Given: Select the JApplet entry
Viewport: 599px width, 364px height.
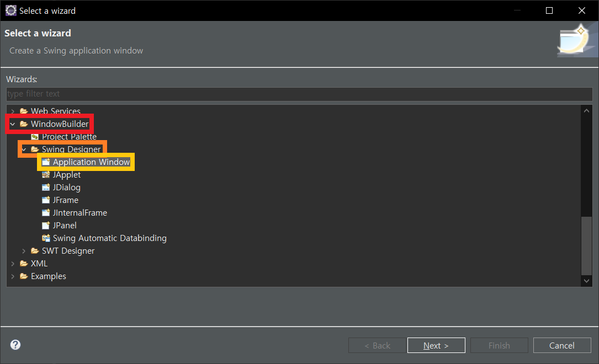Looking at the screenshot, I should pyautogui.click(x=67, y=175).
